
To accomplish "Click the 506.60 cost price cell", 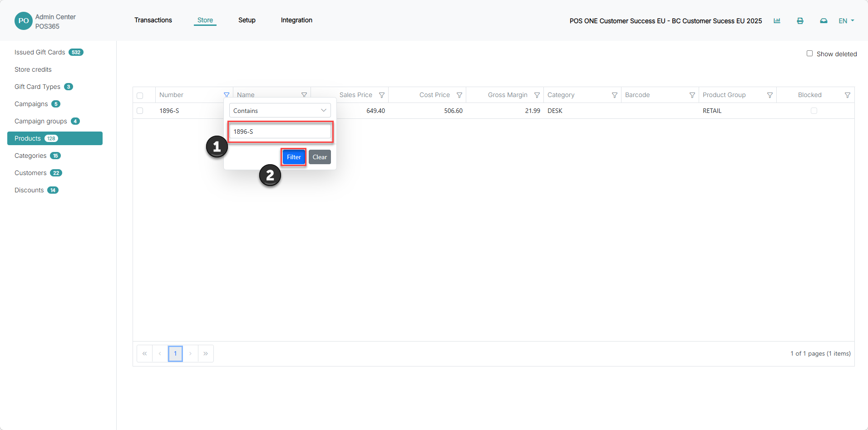I will tap(454, 111).
